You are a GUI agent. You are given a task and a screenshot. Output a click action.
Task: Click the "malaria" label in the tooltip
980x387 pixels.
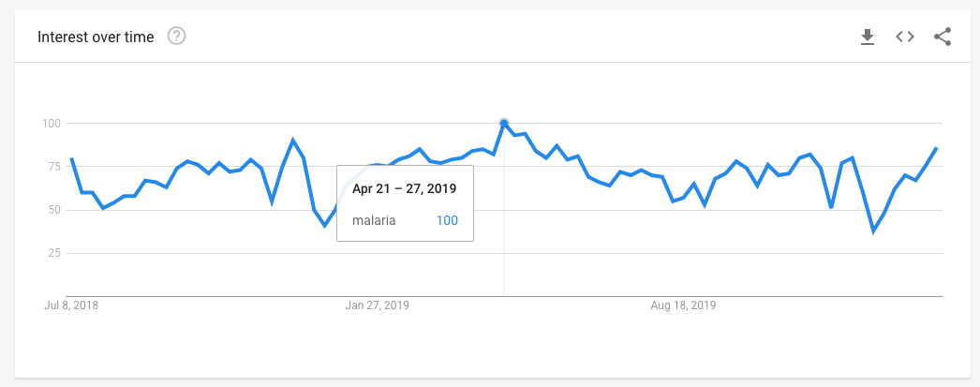pos(373,219)
